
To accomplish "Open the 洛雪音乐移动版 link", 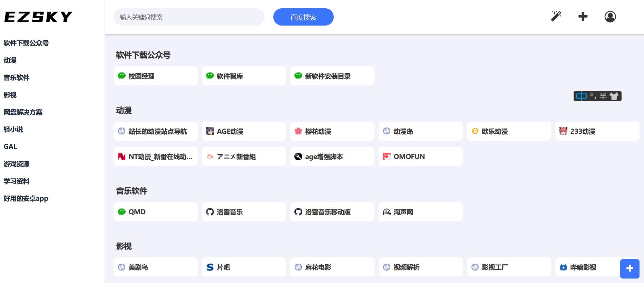I will 332,212.
